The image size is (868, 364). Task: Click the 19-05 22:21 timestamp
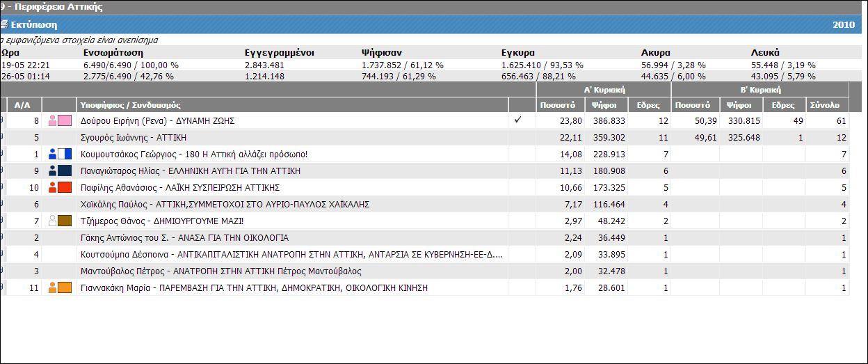tap(25, 65)
